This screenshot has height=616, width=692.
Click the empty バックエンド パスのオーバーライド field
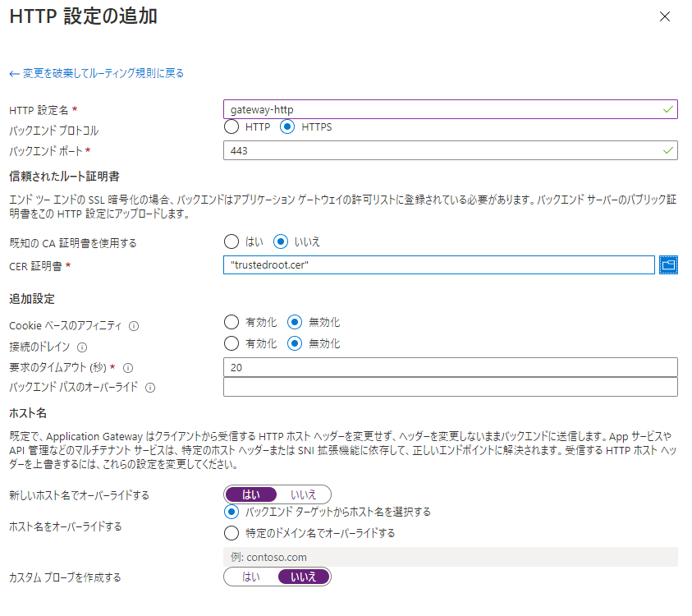(450, 387)
